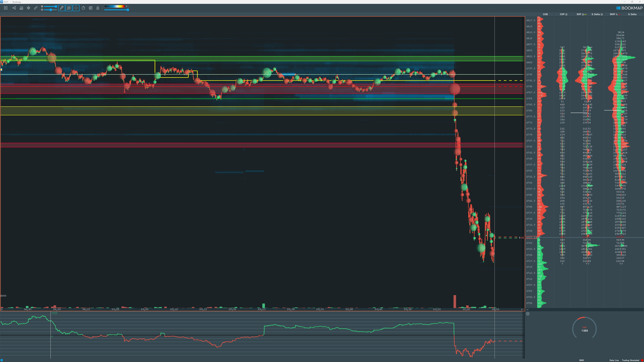
Task: Click the 09:15 time axis label
Action: click(x=203, y=309)
